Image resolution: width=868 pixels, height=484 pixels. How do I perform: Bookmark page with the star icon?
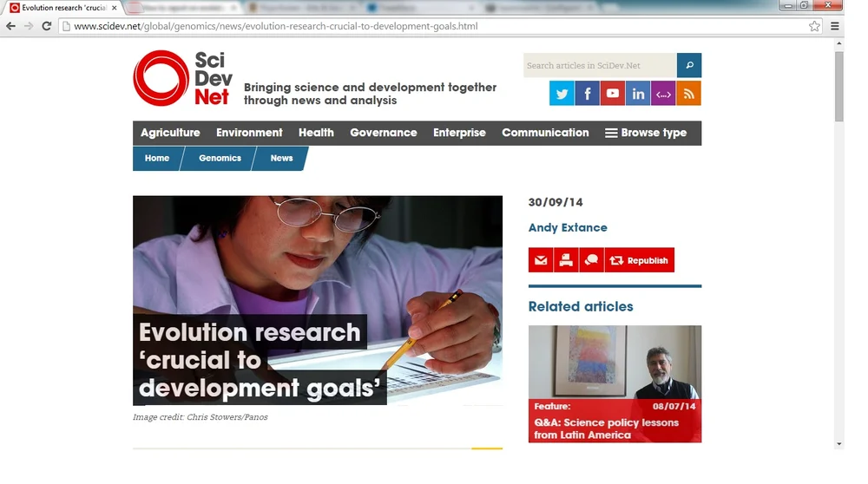pyautogui.click(x=814, y=26)
